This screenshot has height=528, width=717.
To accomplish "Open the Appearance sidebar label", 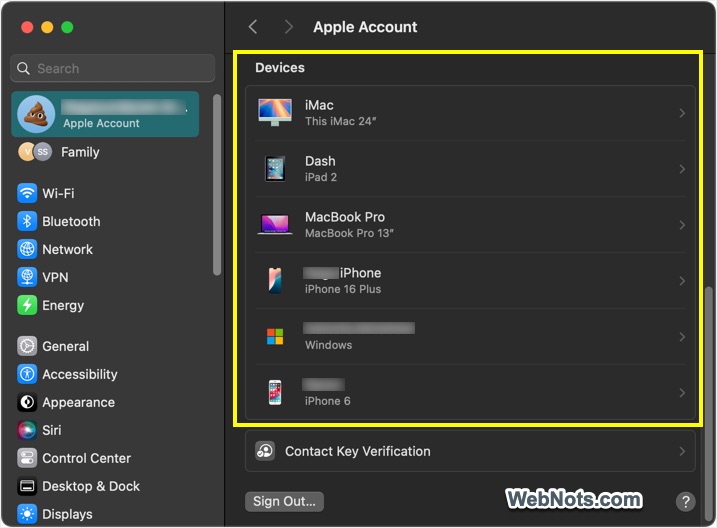I will tap(78, 402).
